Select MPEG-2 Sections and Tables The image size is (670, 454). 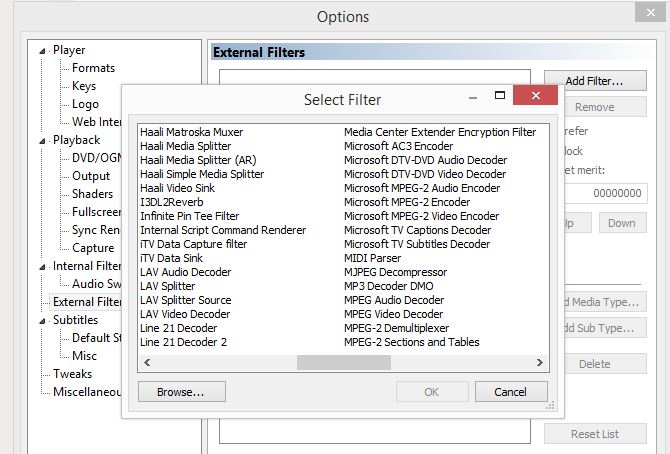coord(412,342)
